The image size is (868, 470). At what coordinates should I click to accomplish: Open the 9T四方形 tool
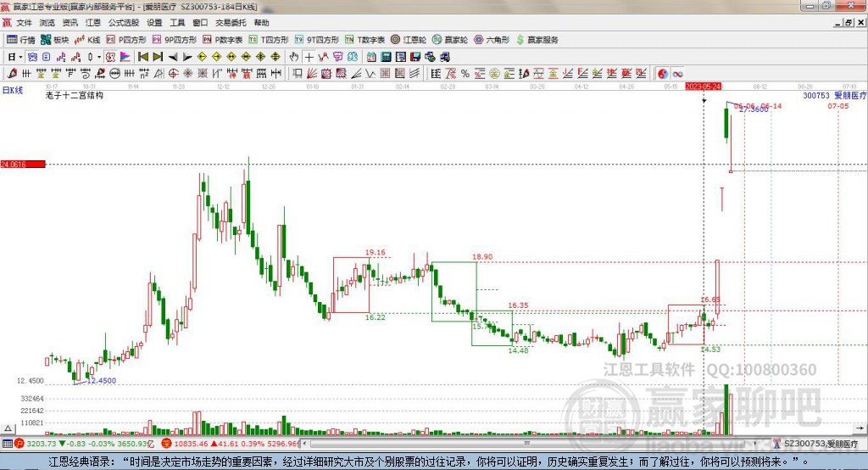click(317, 40)
